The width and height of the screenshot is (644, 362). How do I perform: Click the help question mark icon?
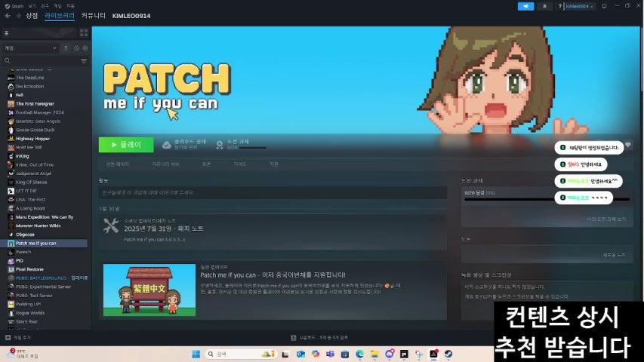(559, 6)
